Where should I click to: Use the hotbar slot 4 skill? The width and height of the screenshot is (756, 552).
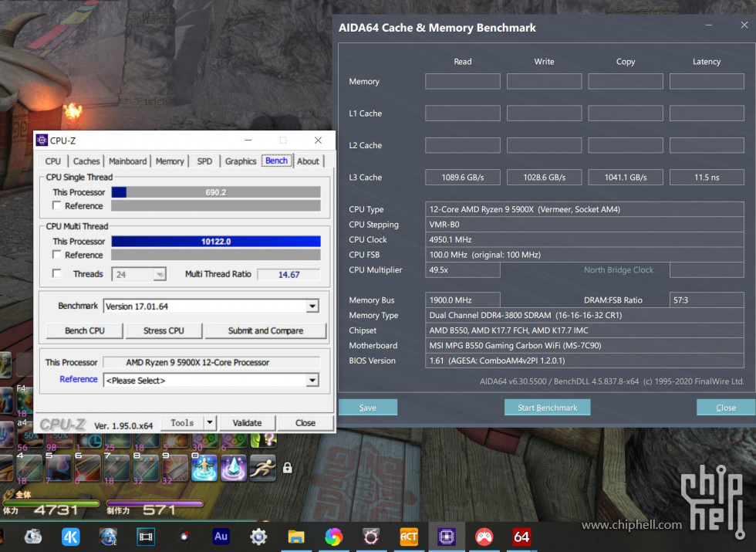(x=30, y=468)
